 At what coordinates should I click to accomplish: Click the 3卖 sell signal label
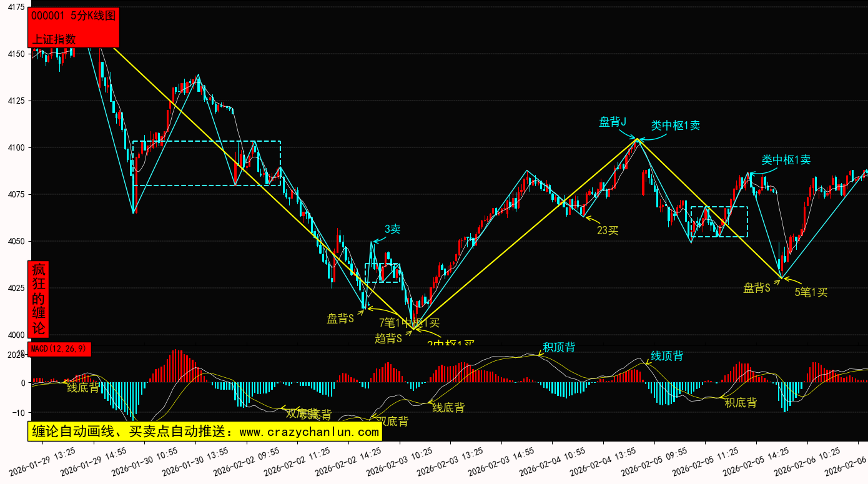pos(392,229)
